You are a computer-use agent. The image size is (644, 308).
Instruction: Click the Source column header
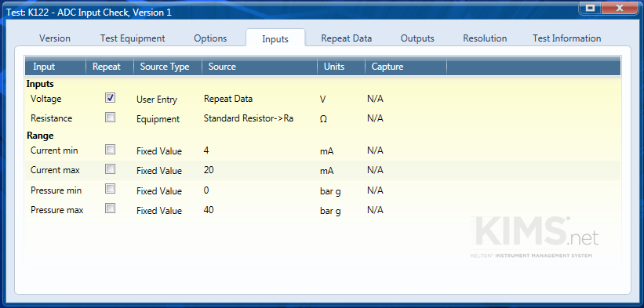[259, 67]
